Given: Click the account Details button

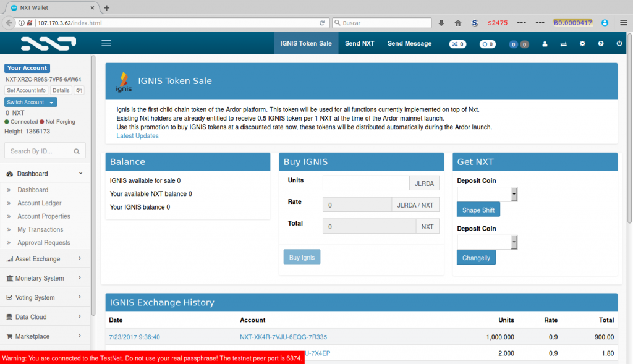Looking at the screenshot, I should (x=61, y=90).
